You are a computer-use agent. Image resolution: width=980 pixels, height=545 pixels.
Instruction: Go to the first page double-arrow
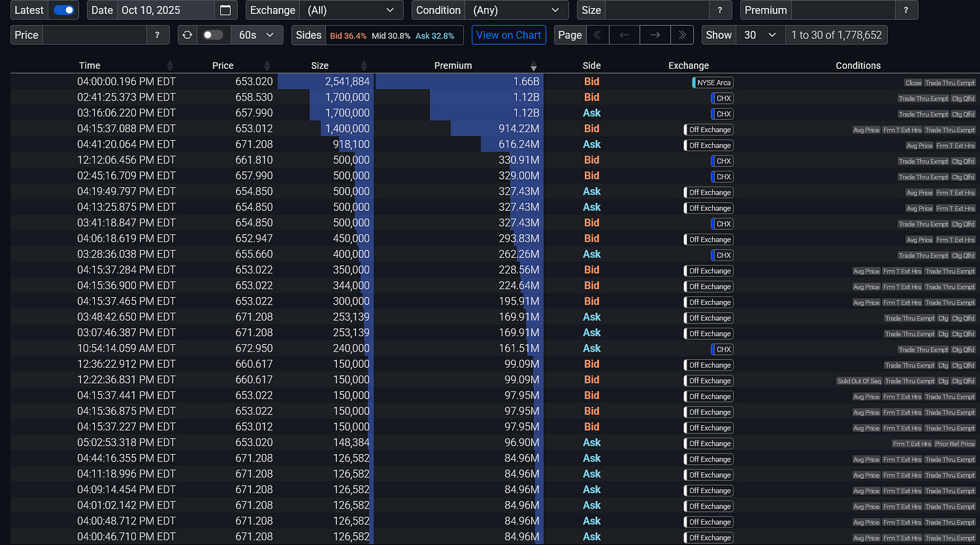[598, 35]
